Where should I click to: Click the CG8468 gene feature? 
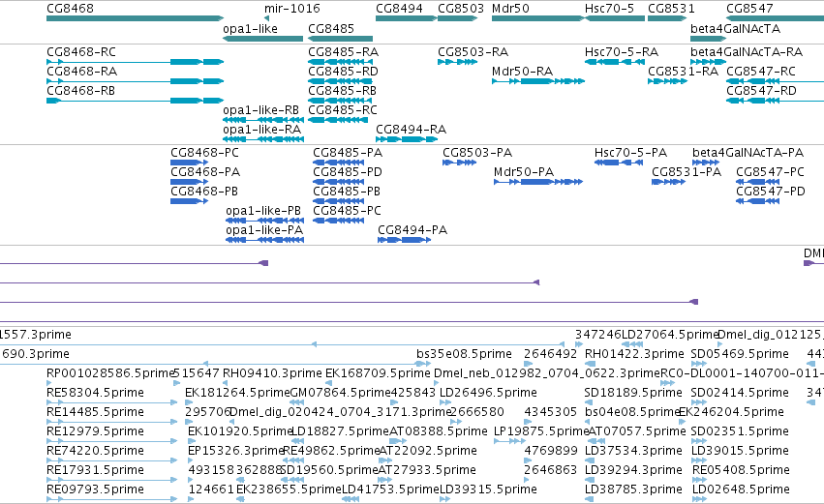point(135,18)
